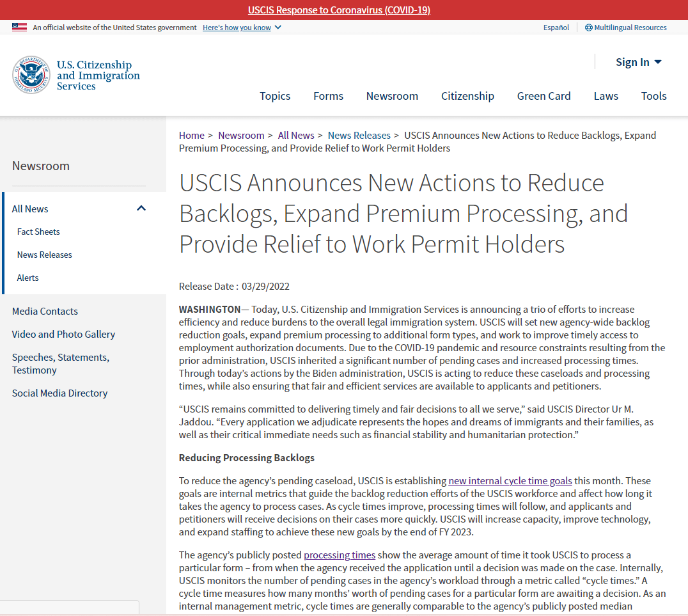Select Green Card in the main navigation
Screen dimensions: 688x616
[543, 96]
